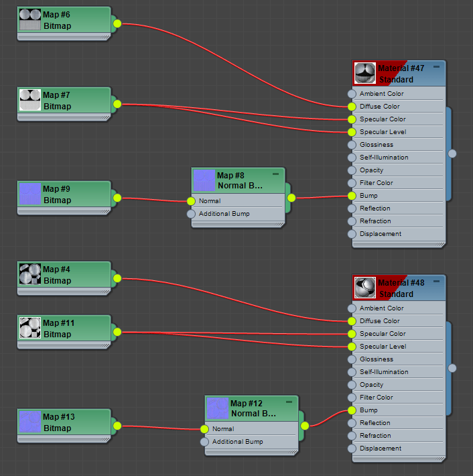The width and height of the screenshot is (473, 476).
Task: Click Material #48 sphere preview icon
Action: click(x=365, y=288)
